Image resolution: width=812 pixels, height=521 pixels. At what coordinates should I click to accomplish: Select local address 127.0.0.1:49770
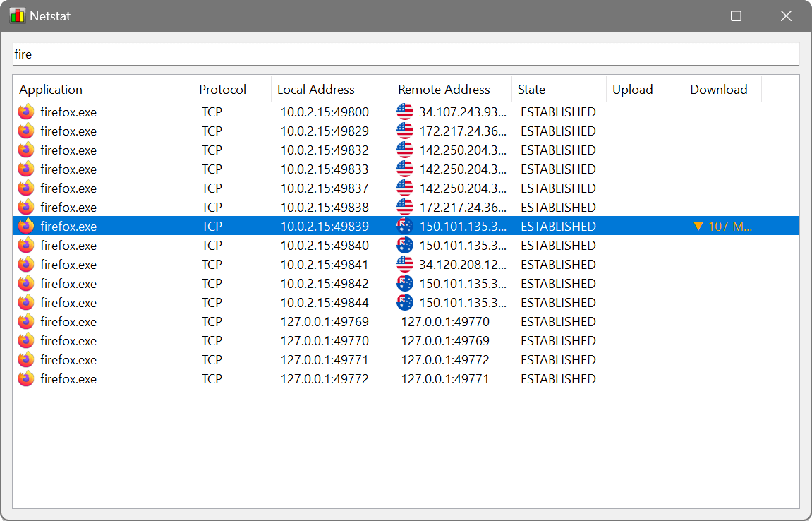pyautogui.click(x=325, y=340)
